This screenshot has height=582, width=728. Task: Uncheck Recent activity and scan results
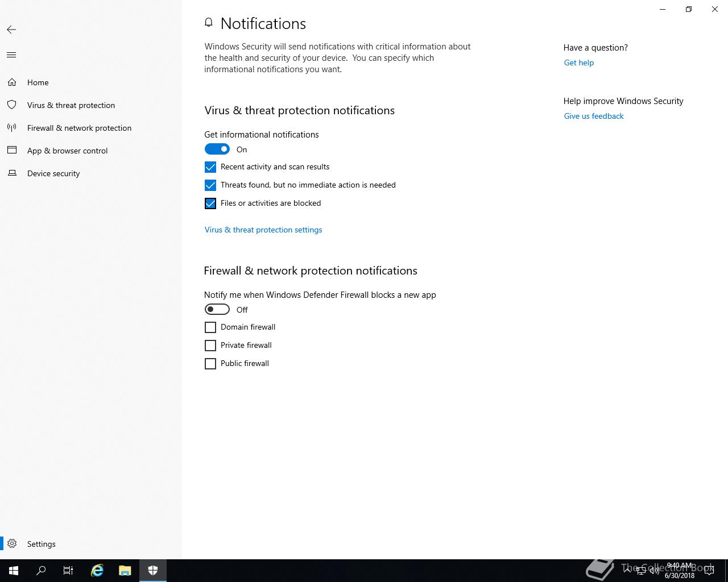click(x=210, y=167)
